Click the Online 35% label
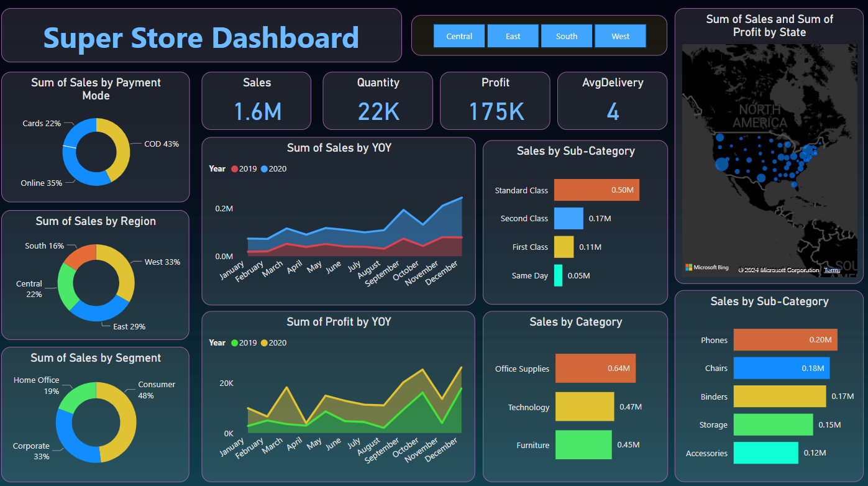This screenshot has width=868, height=486. click(41, 183)
